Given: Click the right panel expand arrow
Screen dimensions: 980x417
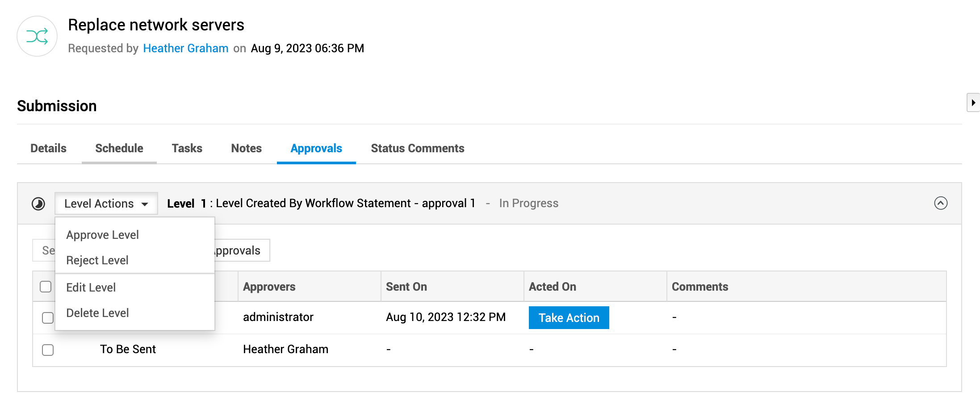Looking at the screenshot, I should tap(973, 103).
